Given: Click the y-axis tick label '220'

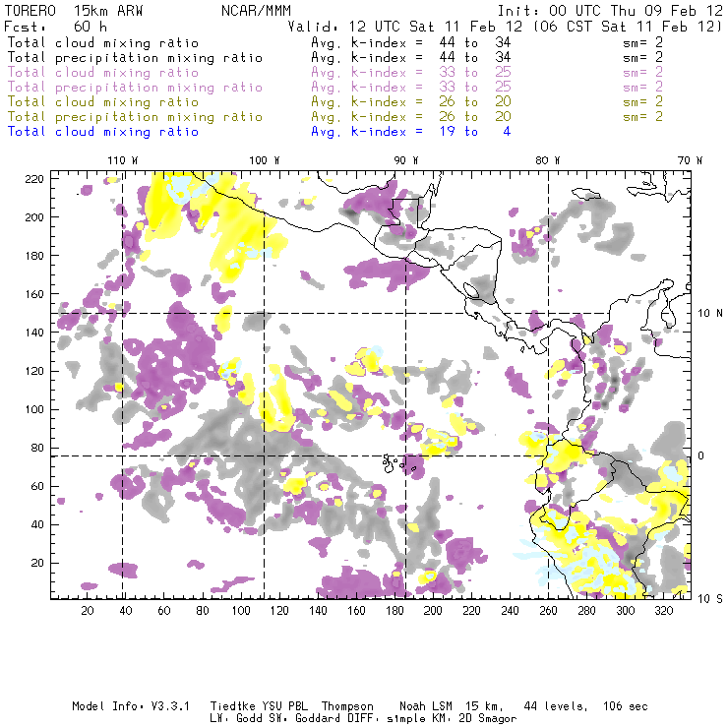Looking at the screenshot, I should pos(34,179).
